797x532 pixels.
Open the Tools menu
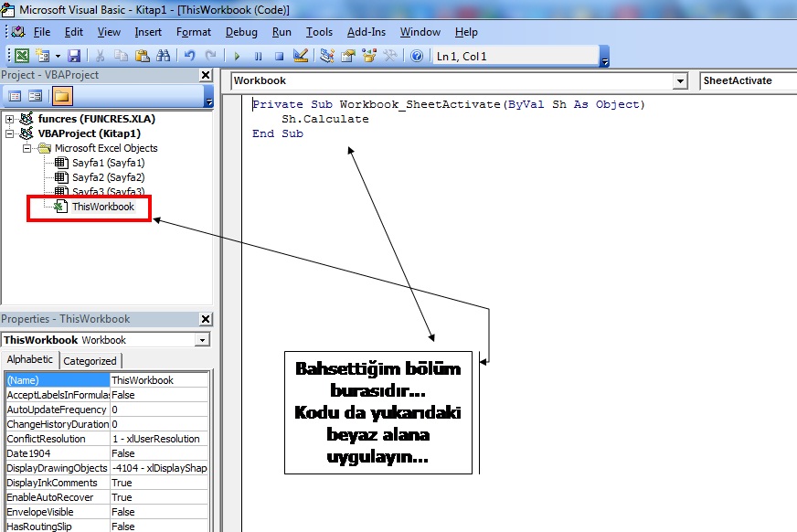[319, 32]
